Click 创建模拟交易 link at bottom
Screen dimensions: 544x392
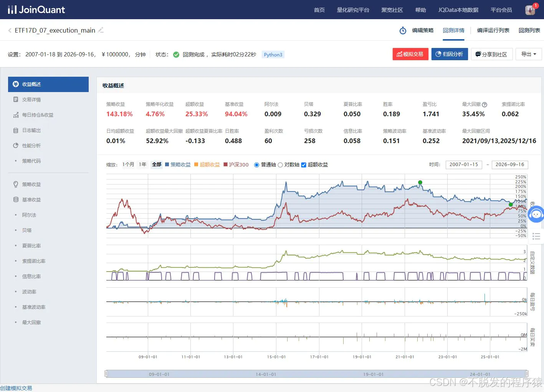pos(16,388)
